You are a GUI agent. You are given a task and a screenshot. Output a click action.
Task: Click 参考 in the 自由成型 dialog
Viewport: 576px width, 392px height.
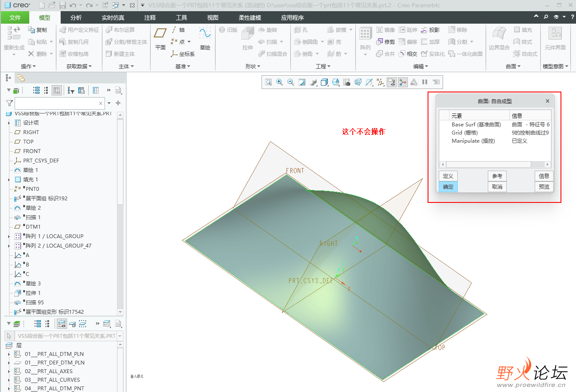[497, 176]
